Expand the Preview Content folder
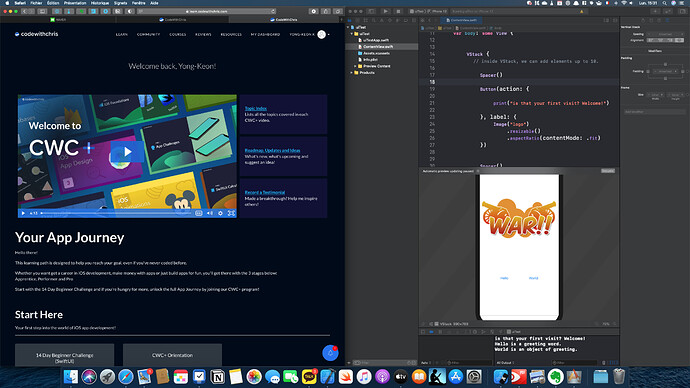 tap(356, 66)
